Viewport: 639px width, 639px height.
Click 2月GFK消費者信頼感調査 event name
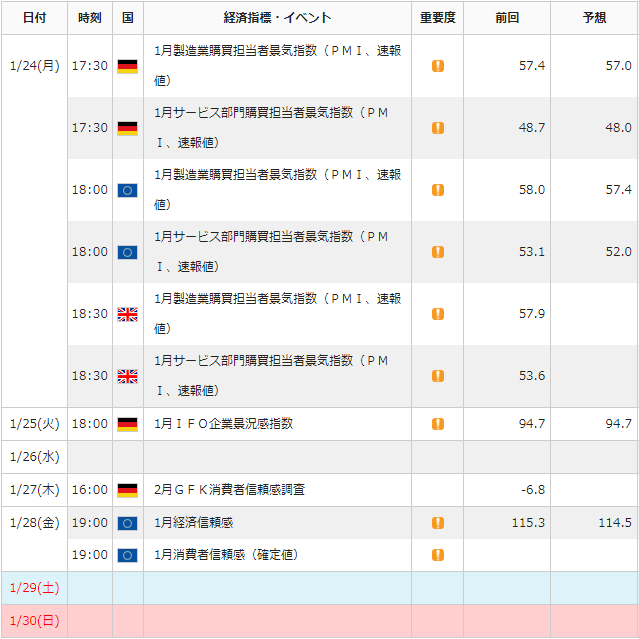pyautogui.click(x=229, y=490)
